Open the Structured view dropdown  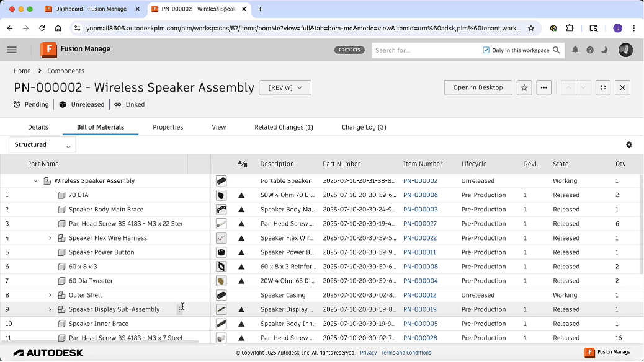[x=42, y=144]
